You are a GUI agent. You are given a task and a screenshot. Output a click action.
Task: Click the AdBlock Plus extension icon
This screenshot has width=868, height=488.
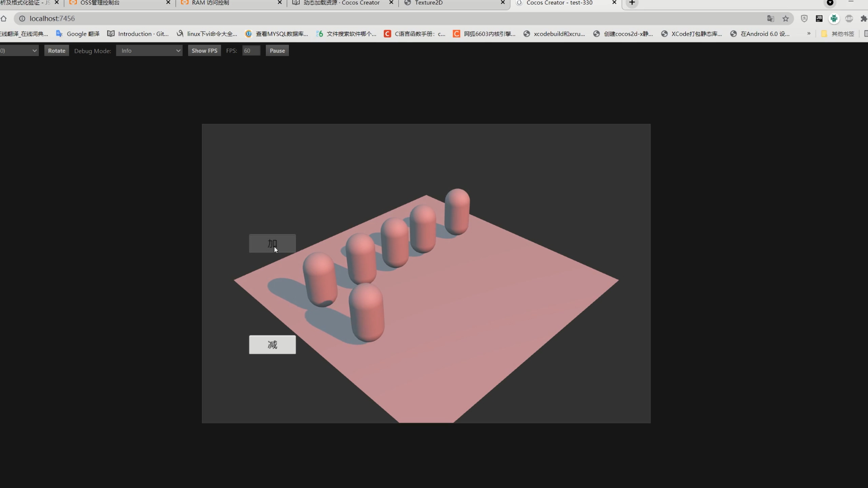(849, 19)
